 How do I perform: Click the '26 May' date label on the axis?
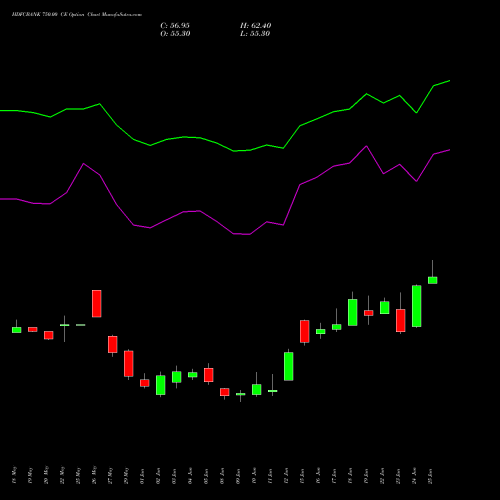click(94, 475)
